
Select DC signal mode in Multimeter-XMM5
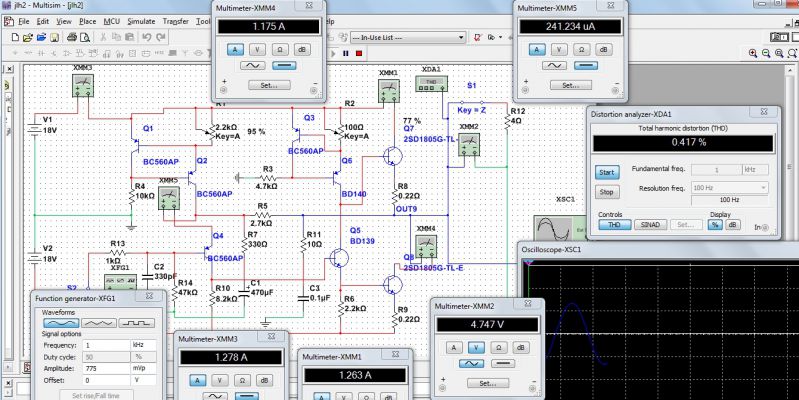click(x=586, y=66)
